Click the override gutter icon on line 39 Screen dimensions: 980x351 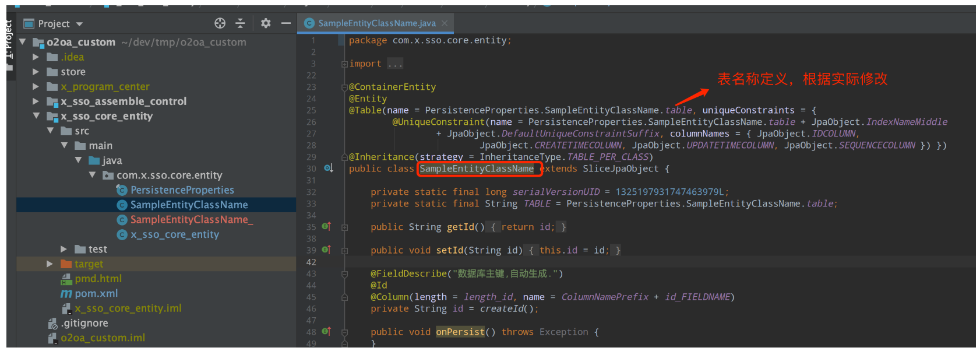(x=326, y=250)
